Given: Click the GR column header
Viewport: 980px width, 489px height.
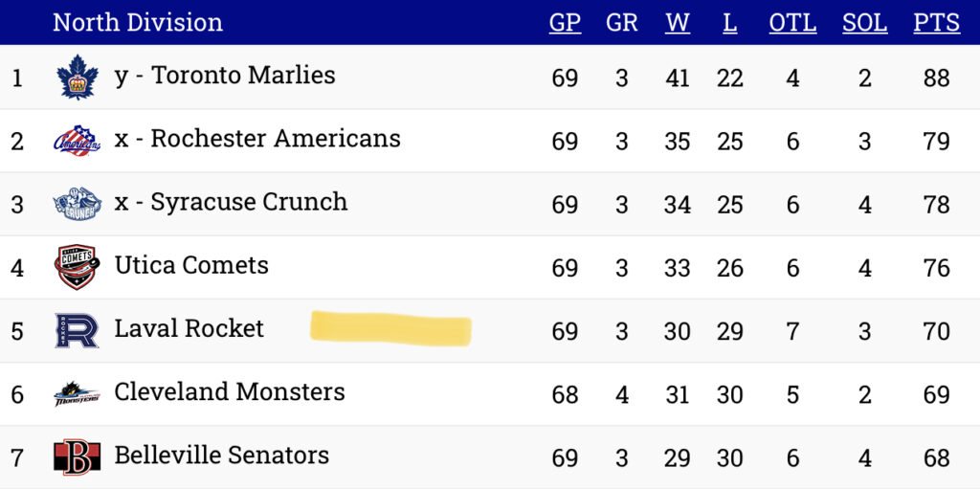Looking at the screenshot, I should (x=622, y=23).
